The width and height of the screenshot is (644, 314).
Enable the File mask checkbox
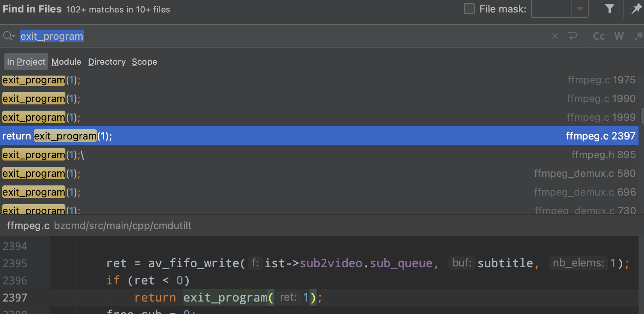(x=469, y=9)
